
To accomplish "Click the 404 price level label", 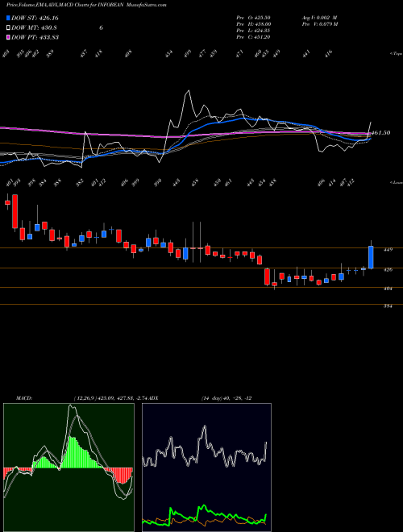I will coord(388,289).
